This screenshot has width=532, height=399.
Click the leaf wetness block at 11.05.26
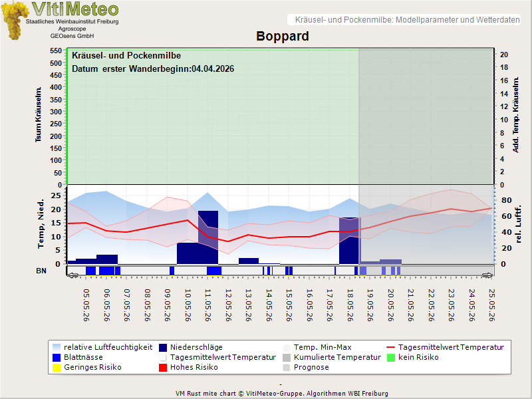pyautogui.click(x=214, y=271)
